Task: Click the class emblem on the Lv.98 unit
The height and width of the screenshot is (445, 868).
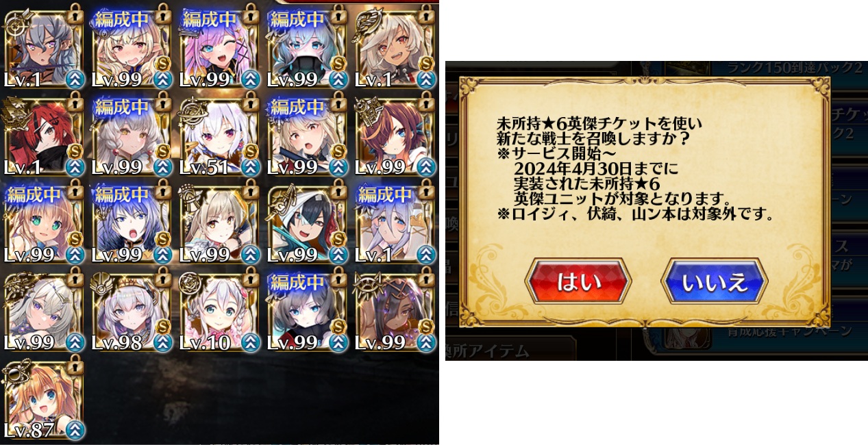Action: pos(103,283)
